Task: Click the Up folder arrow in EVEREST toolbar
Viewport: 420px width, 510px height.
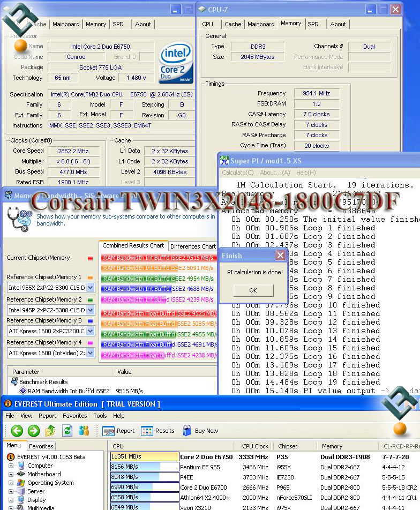Action: (50, 431)
